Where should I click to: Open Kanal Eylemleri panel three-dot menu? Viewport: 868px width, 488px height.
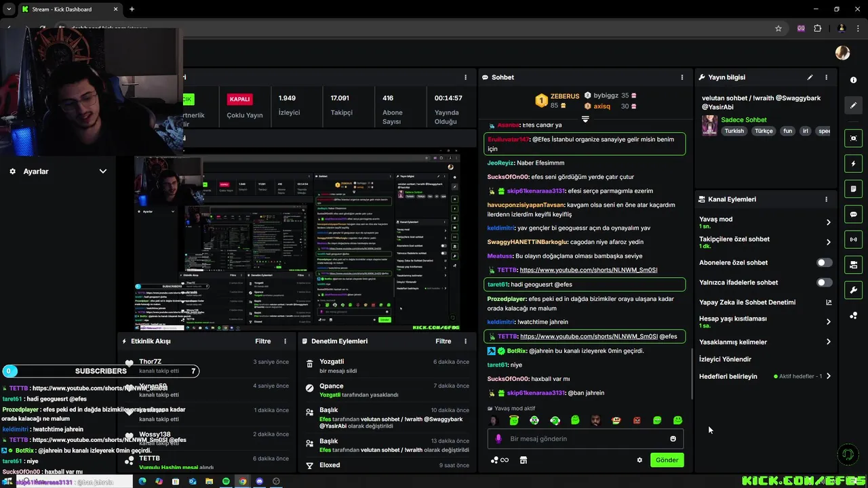pyautogui.click(x=826, y=199)
